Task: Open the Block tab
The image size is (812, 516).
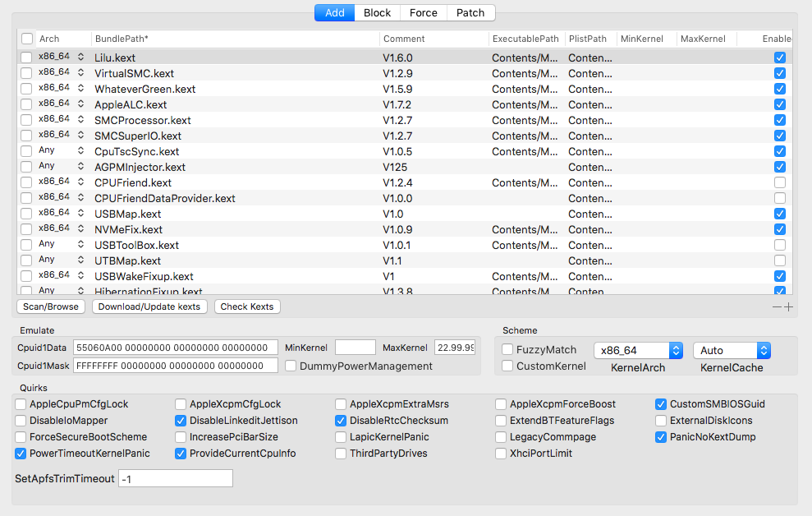Action: coord(377,13)
